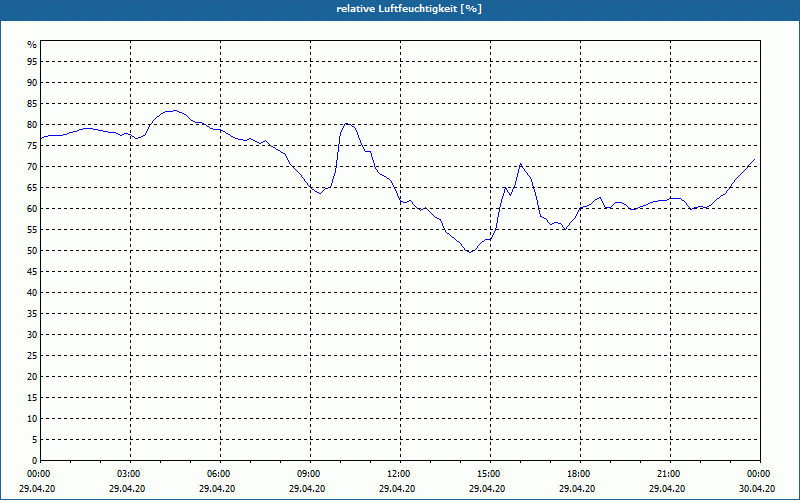Select the 30.04.20 date label
This screenshot has height=500, width=800.
(757, 489)
